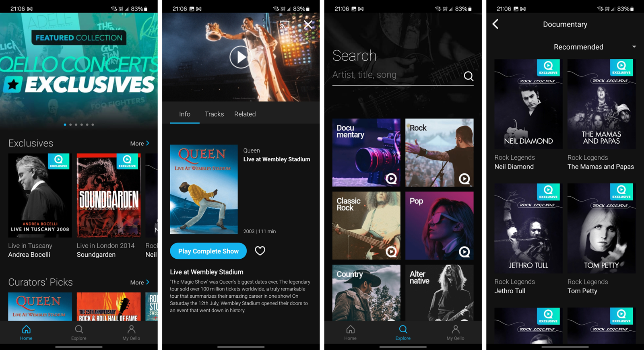This screenshot has height=350, width=644.
Task: Open Neil Diamond Rock Legends poster
Action: [x=528, y=104]
